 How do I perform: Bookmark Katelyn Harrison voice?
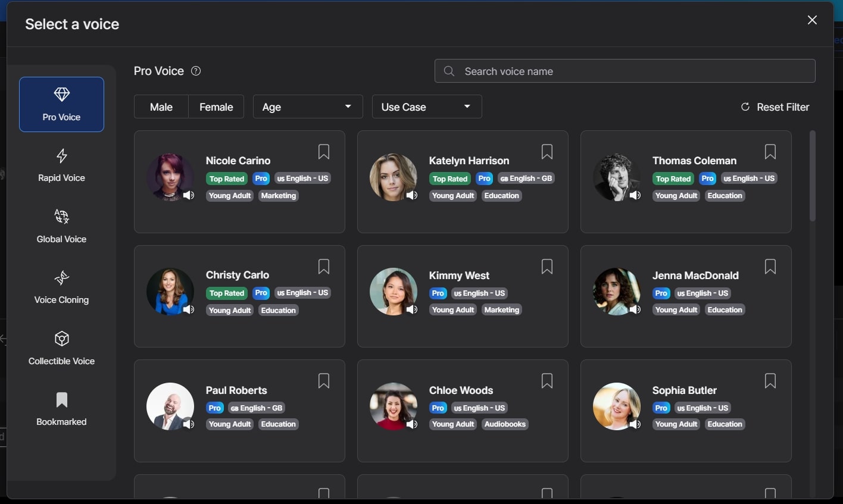[547, 152]
